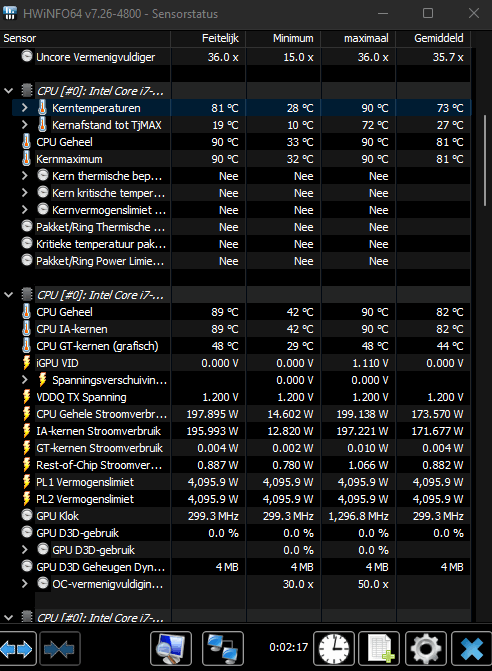Open the sensor summary monitor icon
492x671 pixels.
pyautogui.click(x=171, y=649)
